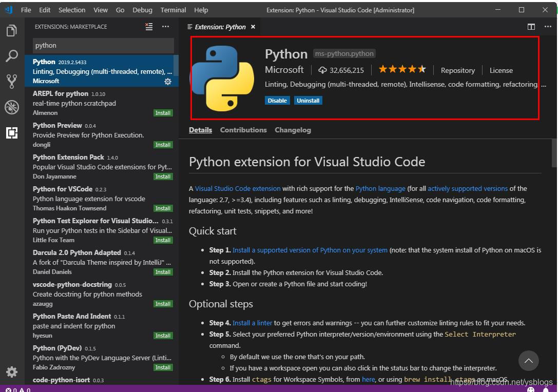Open the Extensions view in activity bar
The image size is (558, 392).
tap(12, 133)
